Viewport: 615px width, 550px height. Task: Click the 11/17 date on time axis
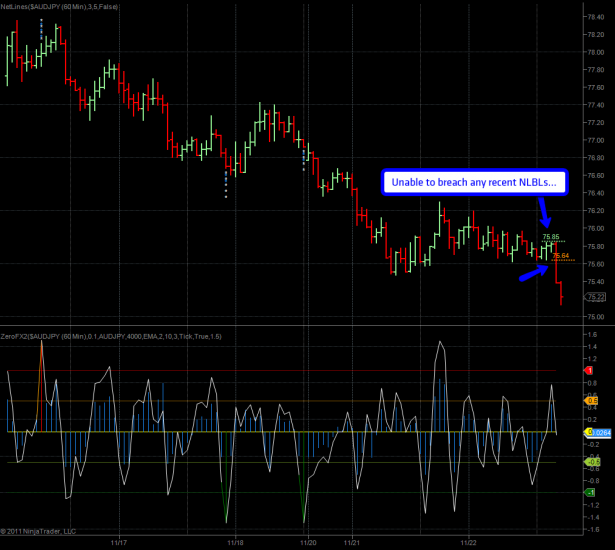(x=118, y=543)
